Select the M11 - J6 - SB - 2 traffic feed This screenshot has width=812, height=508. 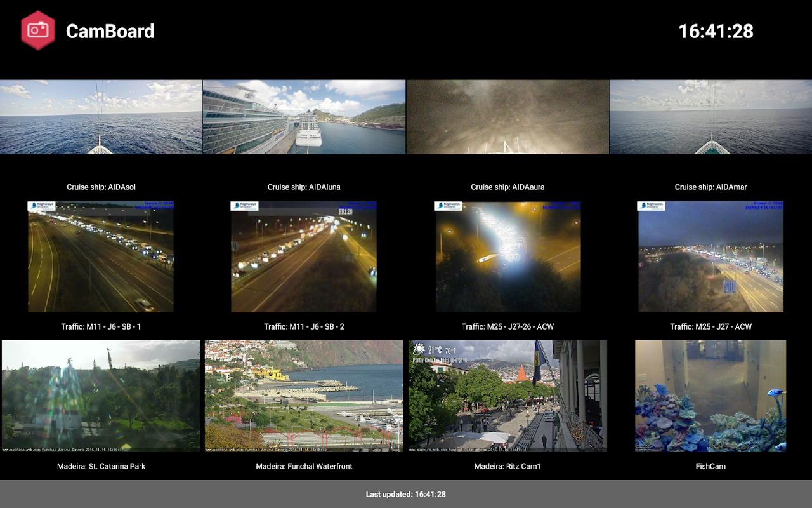304,257
